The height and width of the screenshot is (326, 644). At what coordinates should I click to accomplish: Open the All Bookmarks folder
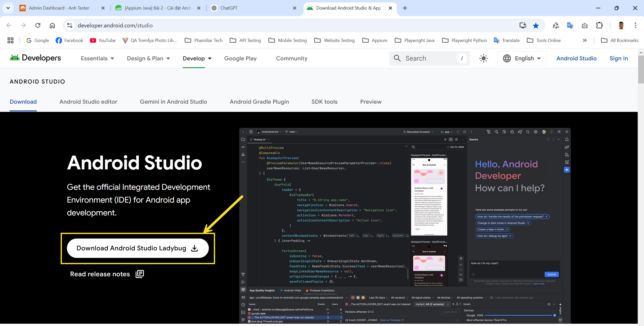(620, 40)
